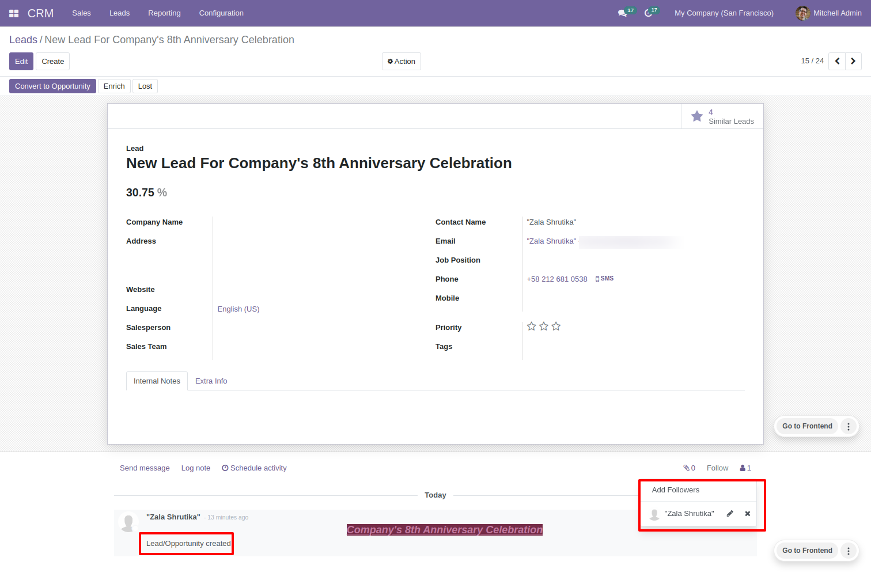The image size is (871, 588).
Task: Open Mitchell Admin user menu
Action: [829, 13]
